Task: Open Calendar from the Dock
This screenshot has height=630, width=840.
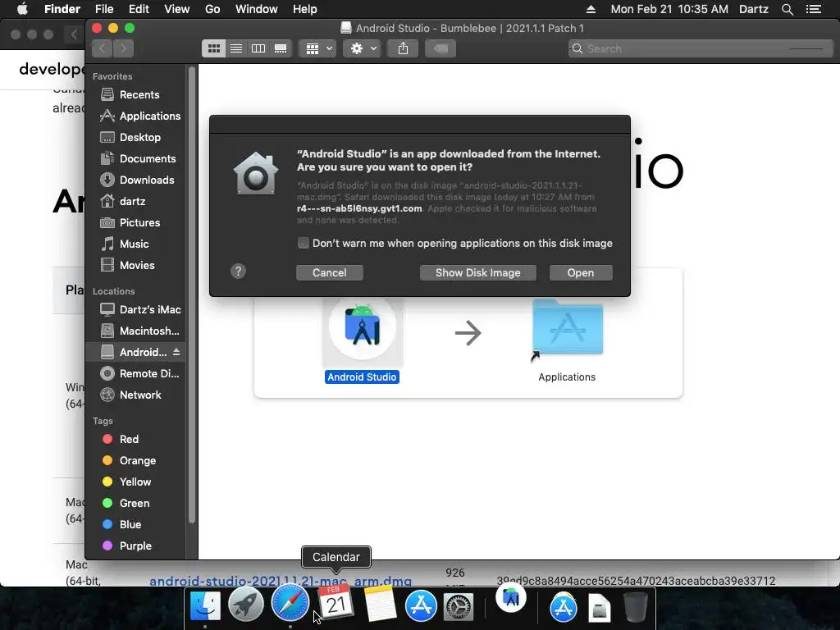Action: (336, 602)
